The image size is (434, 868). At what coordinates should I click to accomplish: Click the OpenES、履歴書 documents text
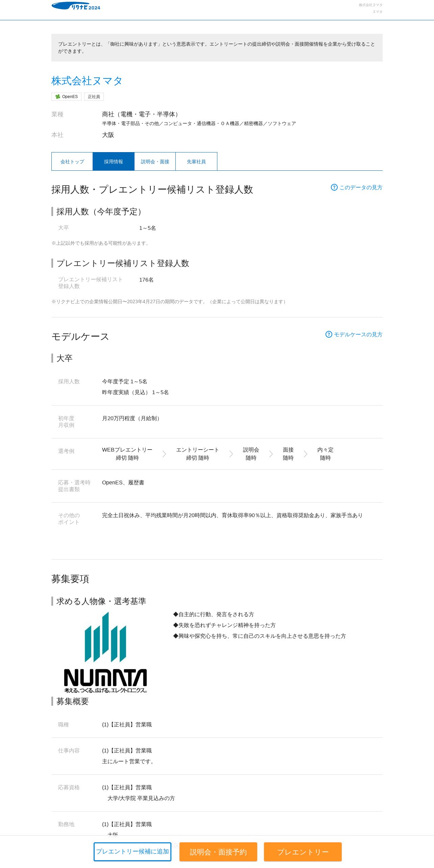pyautogui.click(x=123, y=482)
